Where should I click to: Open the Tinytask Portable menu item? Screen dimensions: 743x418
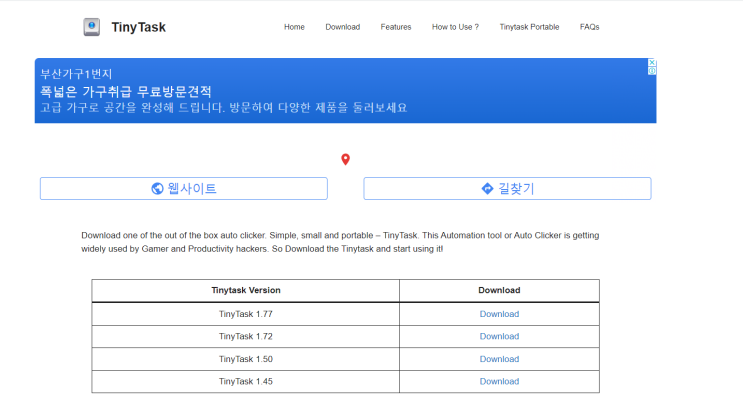tap(529, 27)
